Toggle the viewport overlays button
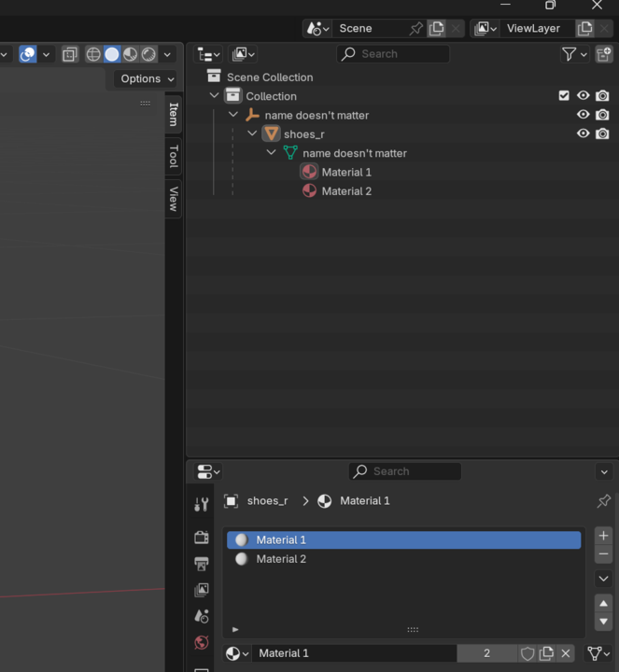The image size is (619, 672). click(28, 54)
